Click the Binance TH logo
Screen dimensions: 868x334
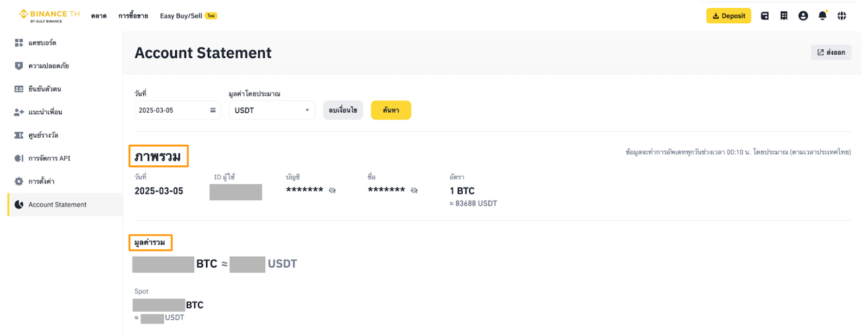[x=49, y=16]
